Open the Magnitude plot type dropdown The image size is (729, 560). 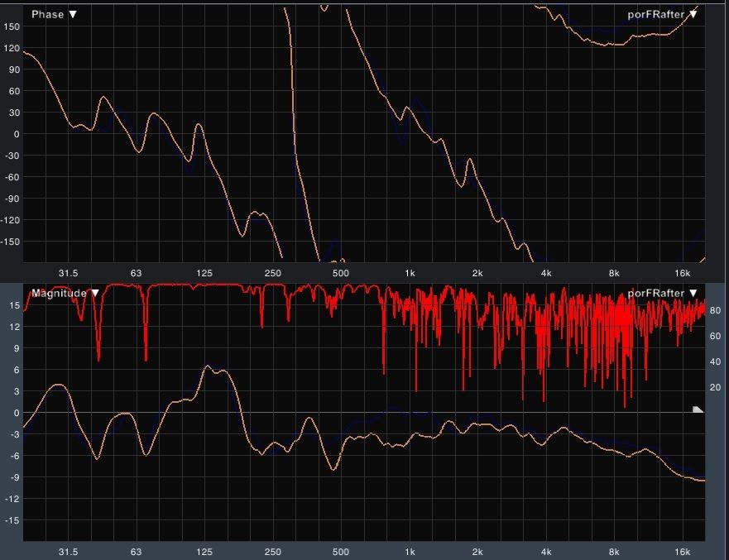pyautogui.click(x=63, y=293)
